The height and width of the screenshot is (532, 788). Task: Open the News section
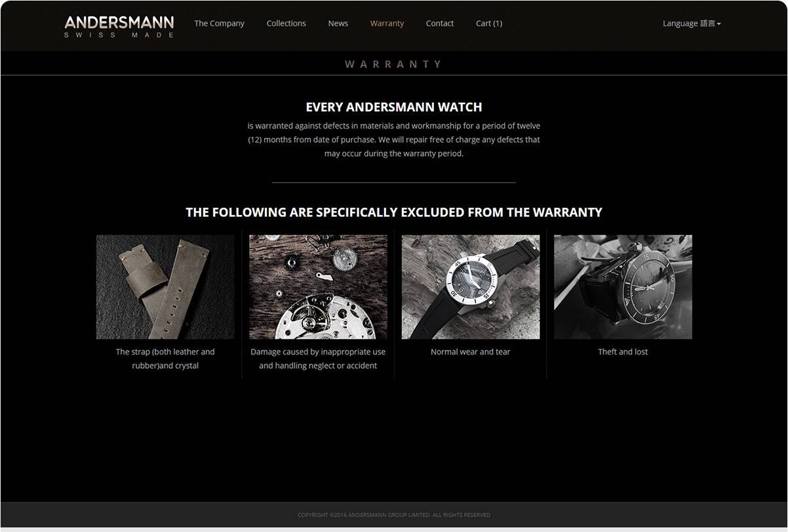(338, 23)
